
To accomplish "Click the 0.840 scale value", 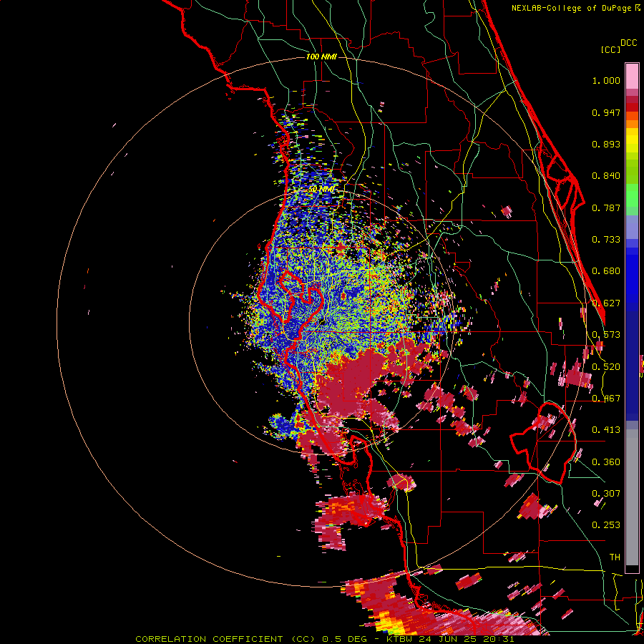I will click(x=606, y=176).
